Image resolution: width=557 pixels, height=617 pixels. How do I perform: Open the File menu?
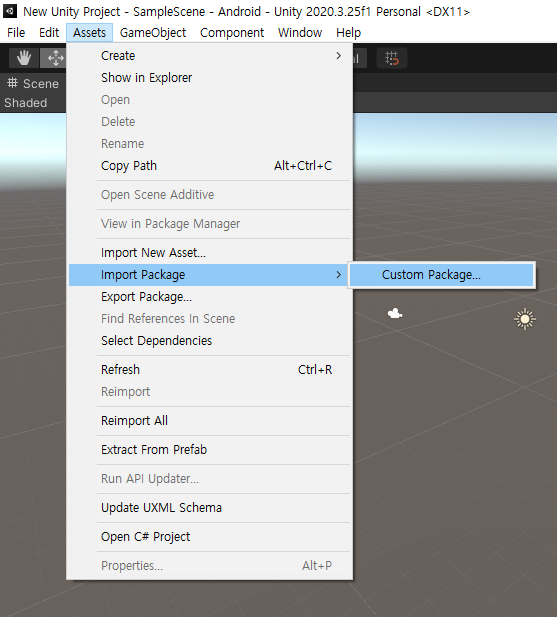tap(16, 33)
